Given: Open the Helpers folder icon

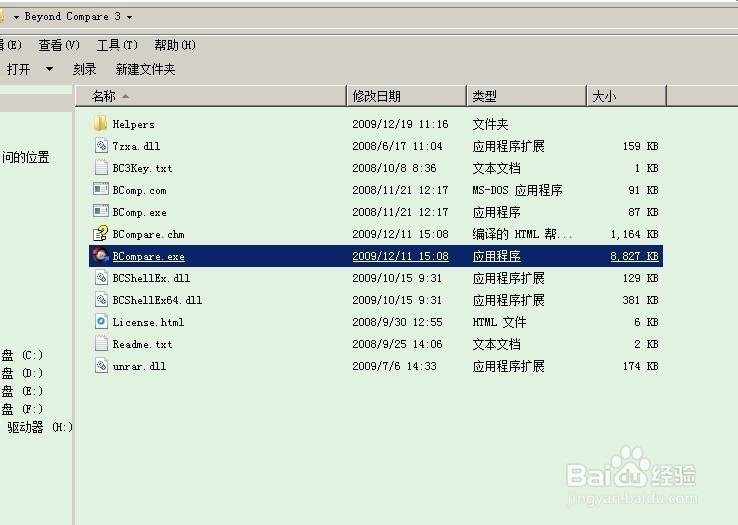Looking at the screenshot, I should (100, 124).
